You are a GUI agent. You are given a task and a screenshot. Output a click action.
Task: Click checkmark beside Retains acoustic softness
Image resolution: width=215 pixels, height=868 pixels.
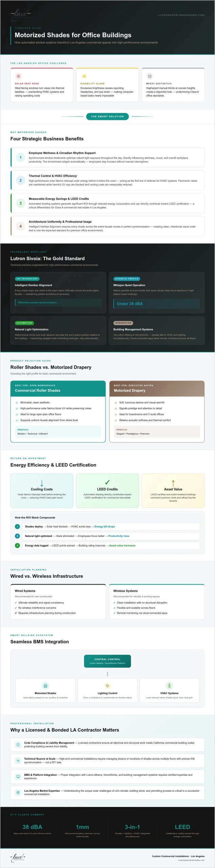tap(116, 420)
